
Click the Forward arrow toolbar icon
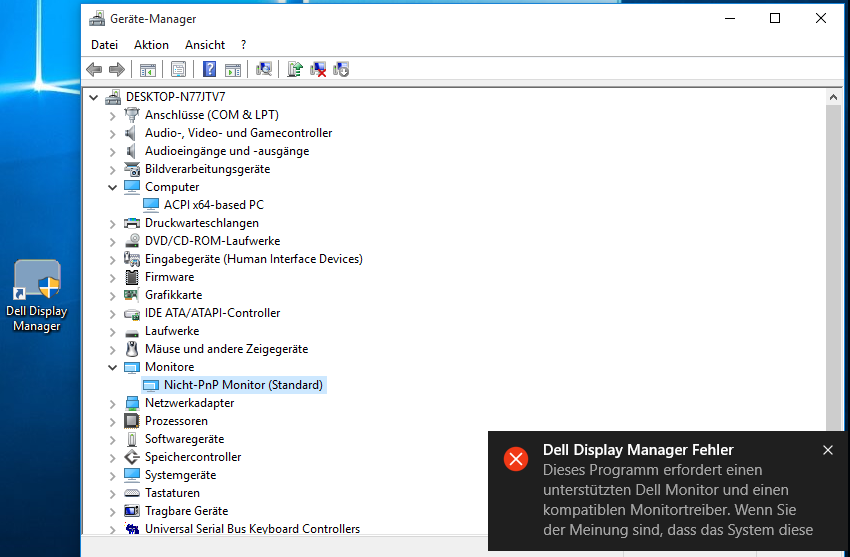[x=117, y=69]
